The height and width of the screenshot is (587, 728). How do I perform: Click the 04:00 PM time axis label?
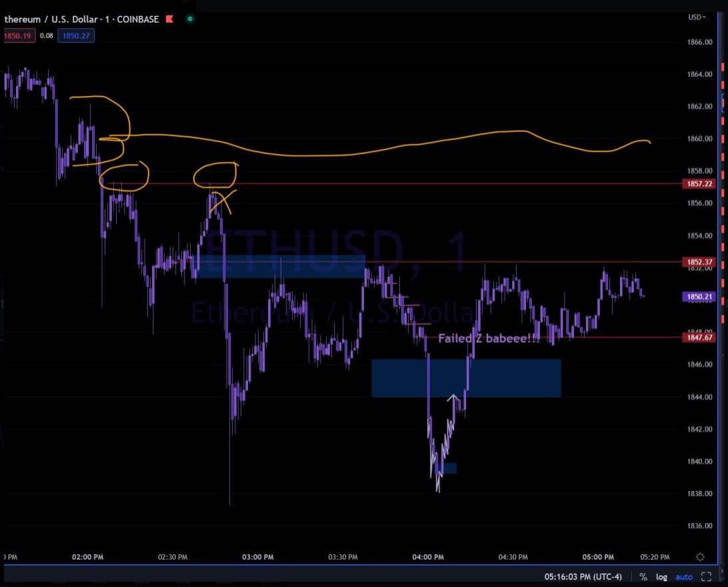427,557
